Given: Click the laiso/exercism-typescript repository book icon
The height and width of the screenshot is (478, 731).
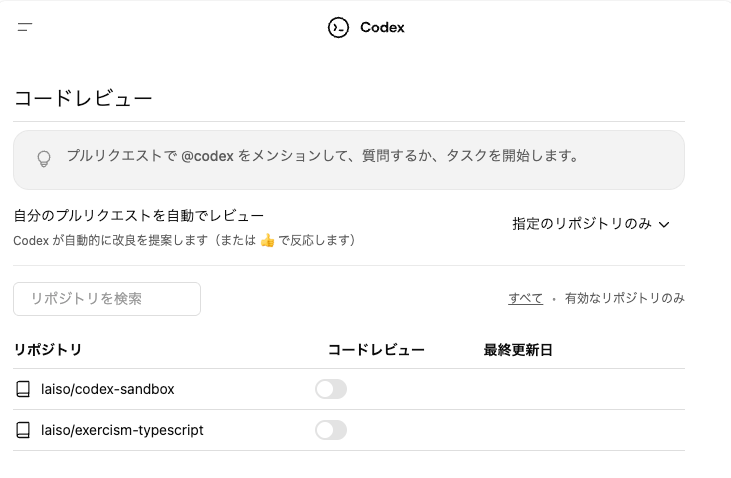Looking at the screenshot, I should [x=23, y=430].
